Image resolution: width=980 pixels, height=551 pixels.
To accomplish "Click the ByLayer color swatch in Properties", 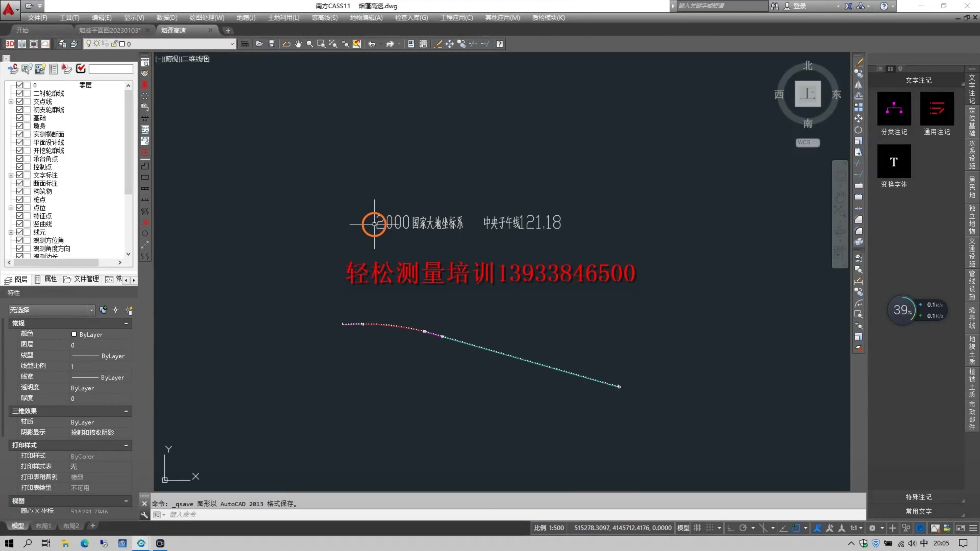I will point(75,334).
